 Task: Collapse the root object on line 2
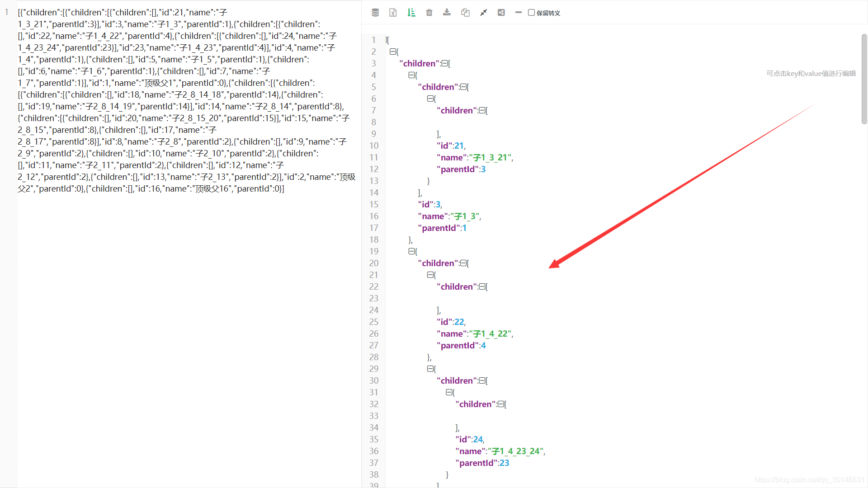392,52
